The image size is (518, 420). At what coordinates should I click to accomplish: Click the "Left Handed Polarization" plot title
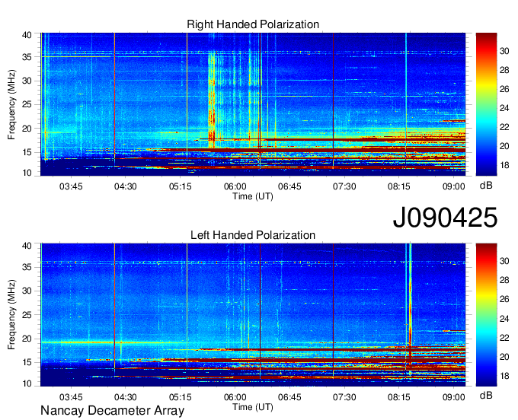click(253, 235)
